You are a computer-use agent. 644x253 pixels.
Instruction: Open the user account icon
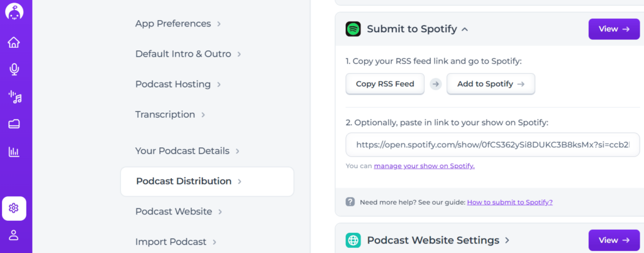(14, 235)
